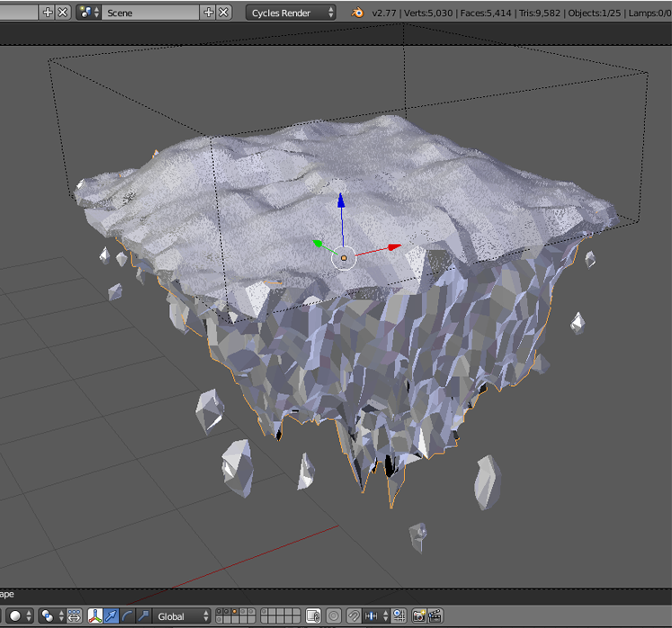Click the blue Z-axis manipulator arrow

click(341, 201)
